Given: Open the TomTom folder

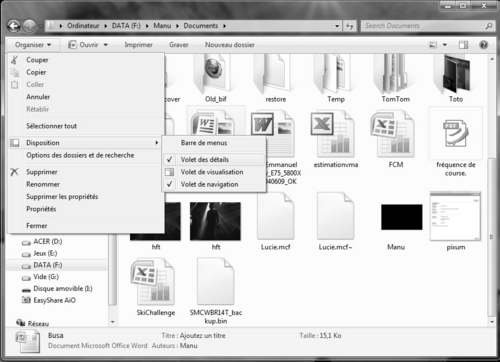Looking at the screenshot, I should tap(395, 79).
